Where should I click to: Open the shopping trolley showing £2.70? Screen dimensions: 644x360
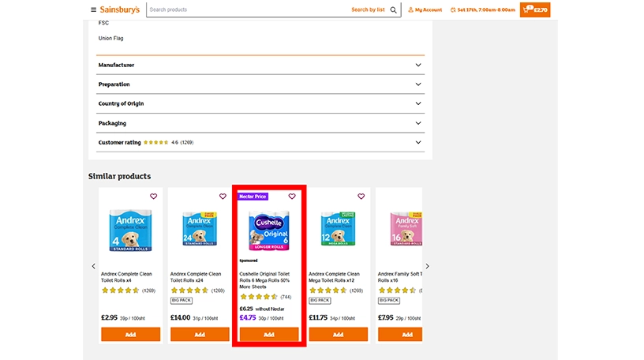[535, 10]
